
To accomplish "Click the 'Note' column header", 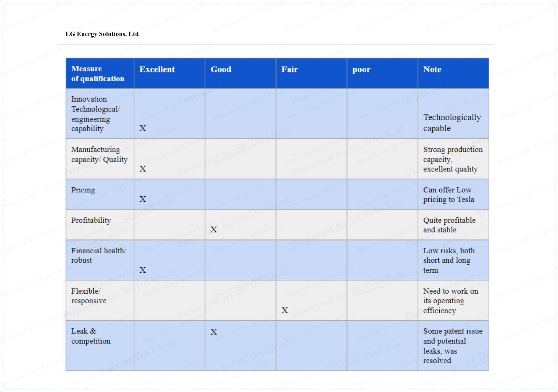I will (x=453, y=73).
